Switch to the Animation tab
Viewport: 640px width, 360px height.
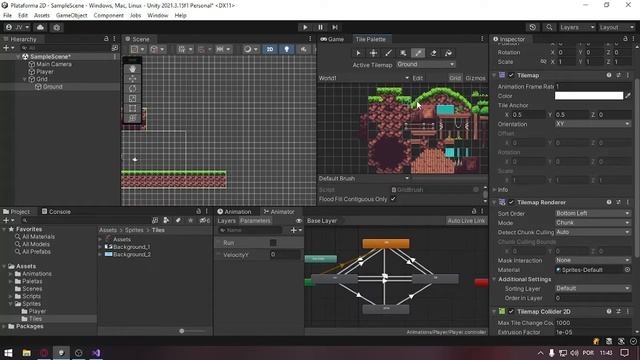click(234, 211)
